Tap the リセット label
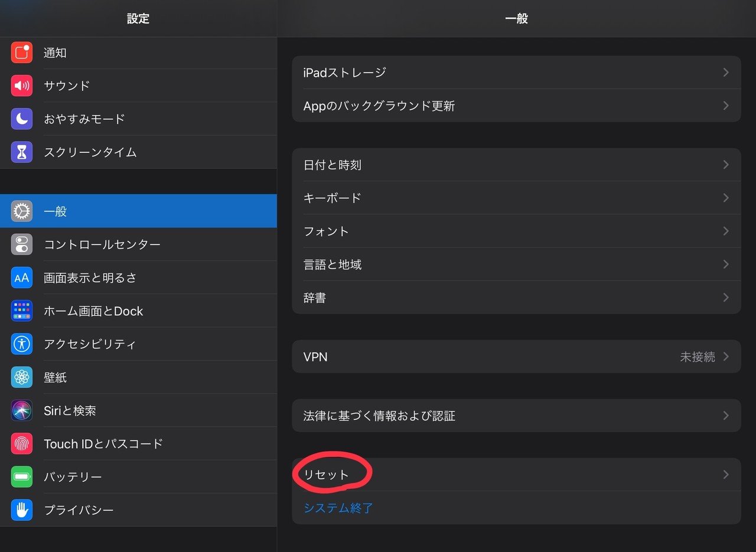Image resolution: width=756 pixels, height=552 pixels. (327, 475)
